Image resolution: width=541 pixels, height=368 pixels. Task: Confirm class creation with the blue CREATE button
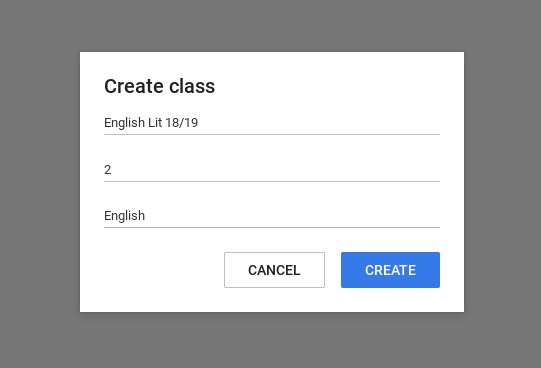(x=390, y=270)
